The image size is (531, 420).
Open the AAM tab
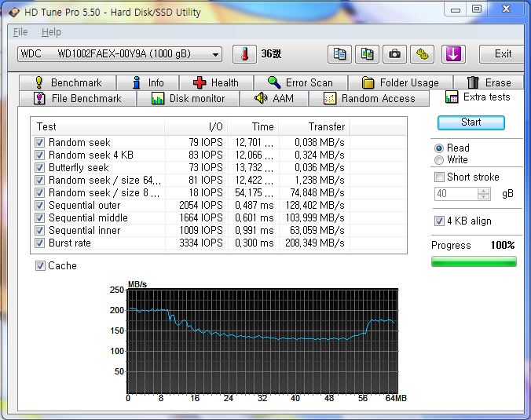coord(274,98)
